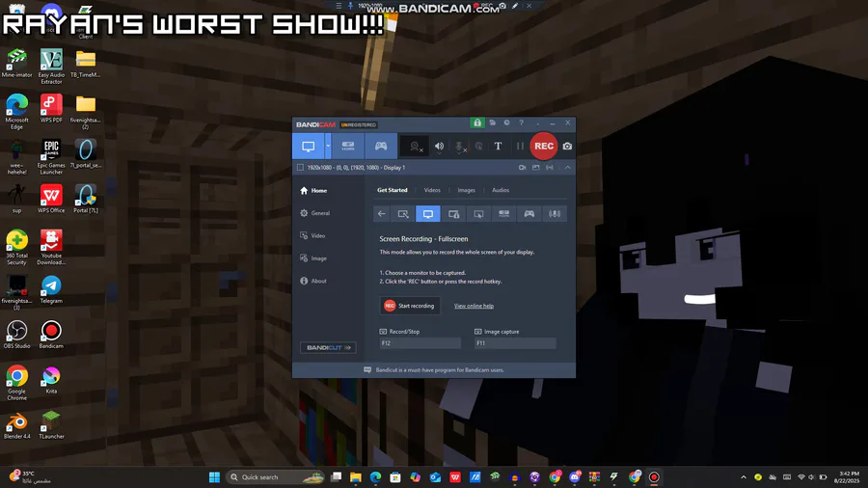The width and height of the screenshot is (868, 488).
Task: Open the 35°C weather widget
Action: [30, 477]
